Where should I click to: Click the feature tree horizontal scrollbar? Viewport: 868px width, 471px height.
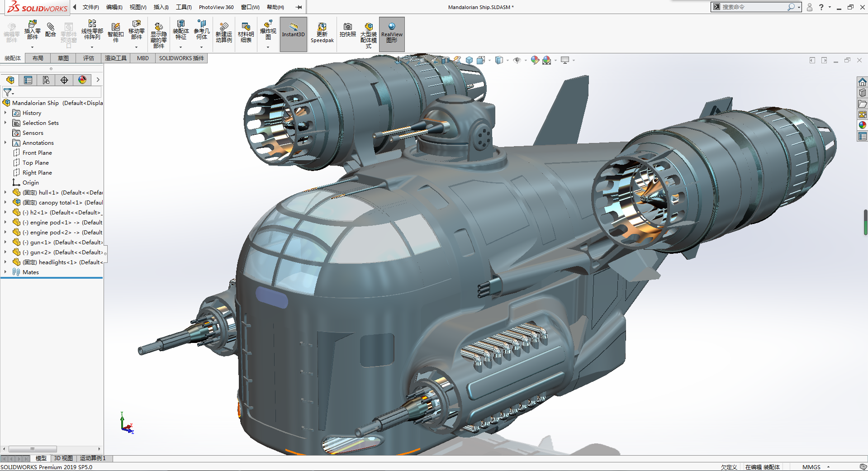coord(33,449)
